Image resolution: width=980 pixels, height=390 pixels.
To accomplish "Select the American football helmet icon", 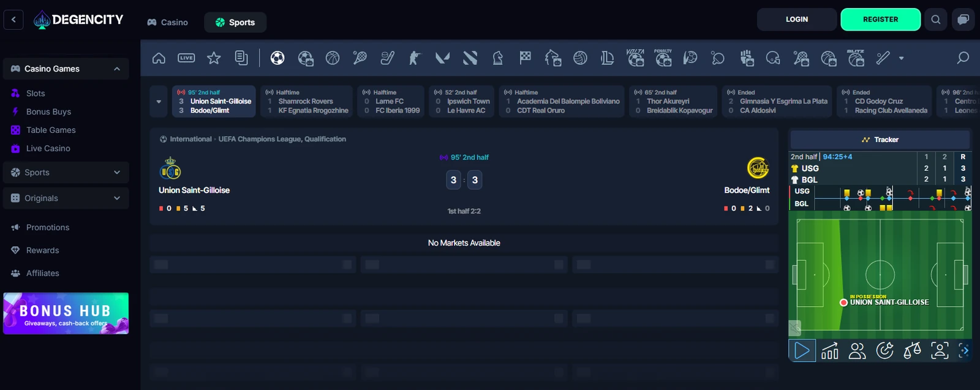I will (x=773, y=58).
